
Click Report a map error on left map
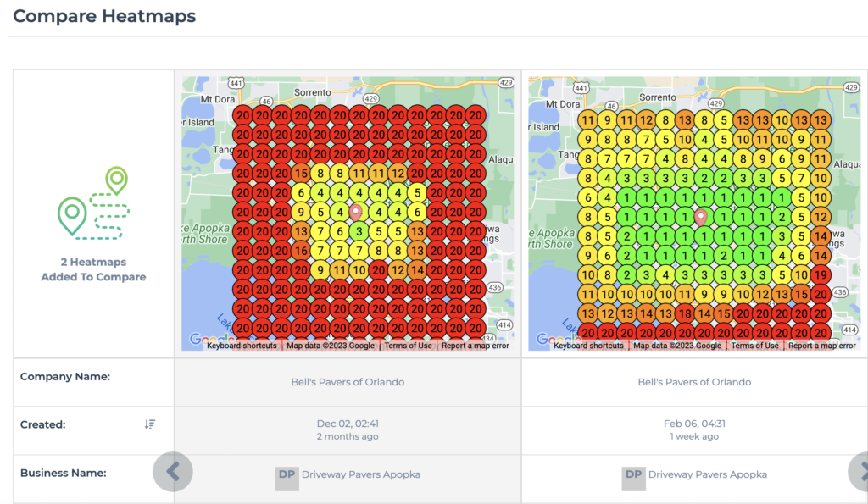coord(476,346)
